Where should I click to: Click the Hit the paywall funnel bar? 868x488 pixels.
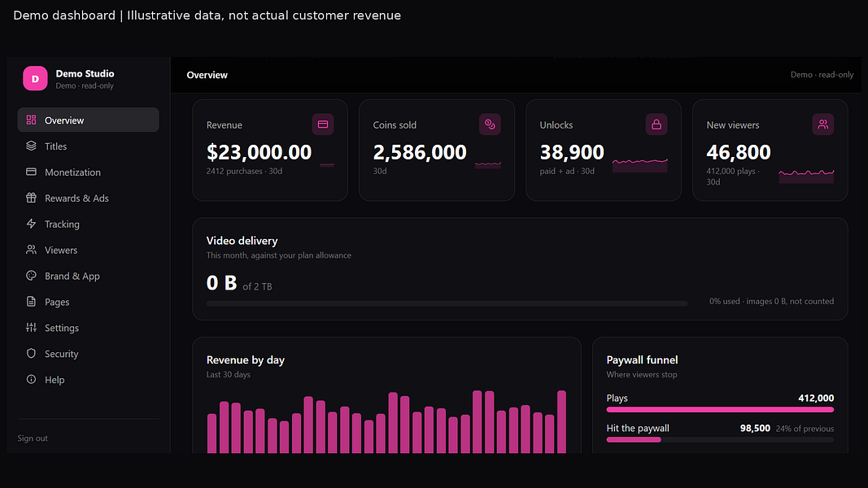click(720, 440)
